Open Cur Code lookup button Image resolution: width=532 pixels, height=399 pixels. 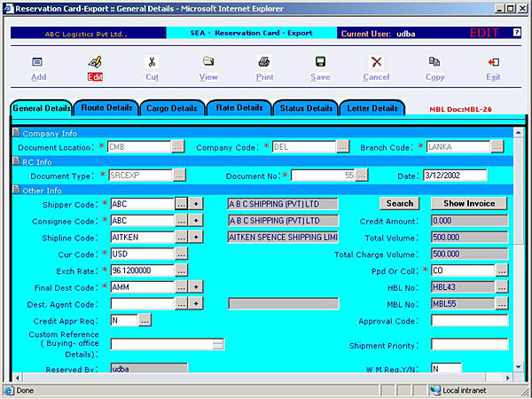(x=181, y=254)
